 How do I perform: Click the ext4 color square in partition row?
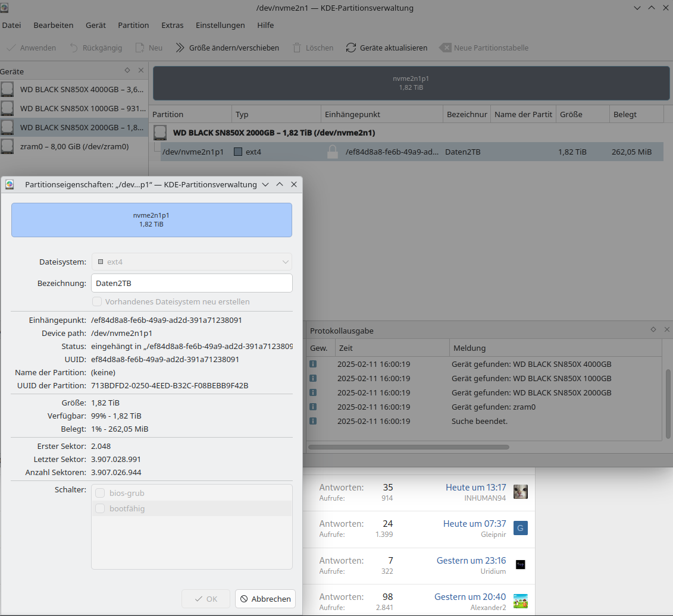[x=238, y=152]
